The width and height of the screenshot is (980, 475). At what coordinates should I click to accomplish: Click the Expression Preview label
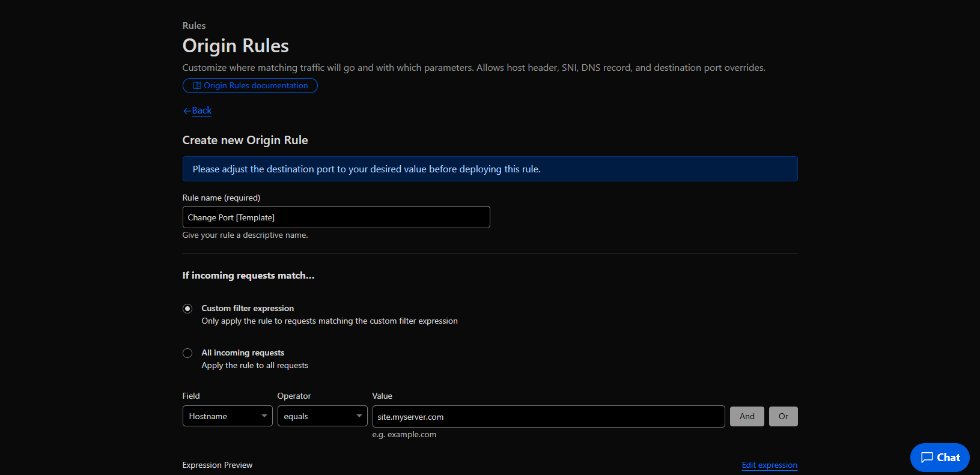[x=218, y=465]
